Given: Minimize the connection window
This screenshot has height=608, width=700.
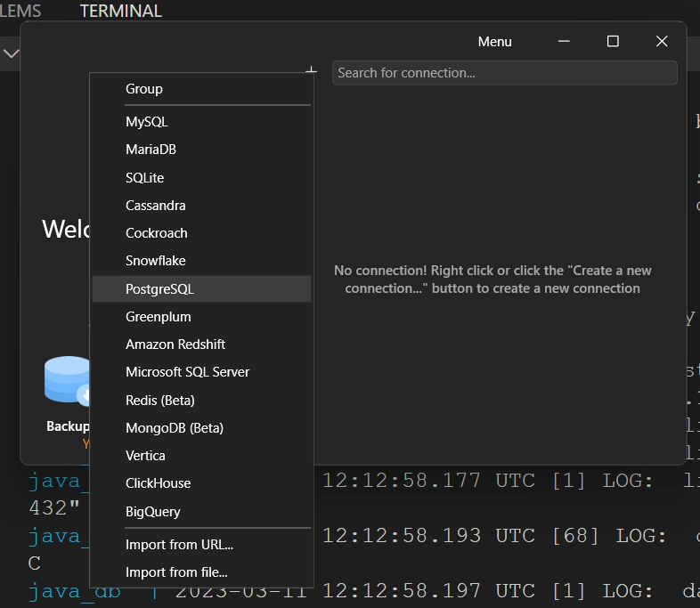Looking at the screenshot, I should click(564, 41).
